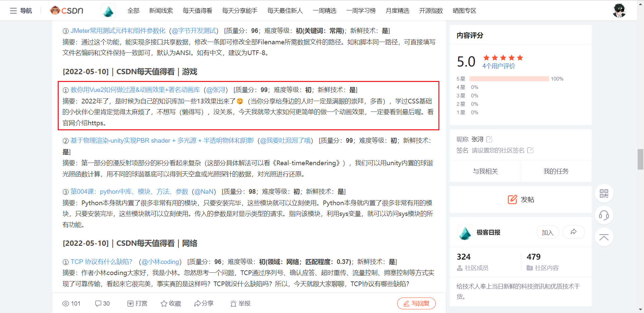Screen dimensions: 644x313
Task: Click the view count eye icon
Action: pos(66,304)
